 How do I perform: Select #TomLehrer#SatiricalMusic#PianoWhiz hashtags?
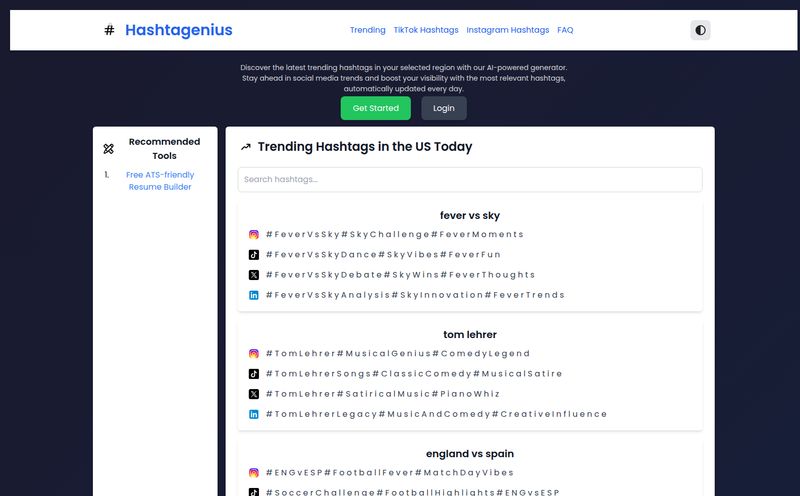coord(383,394)
